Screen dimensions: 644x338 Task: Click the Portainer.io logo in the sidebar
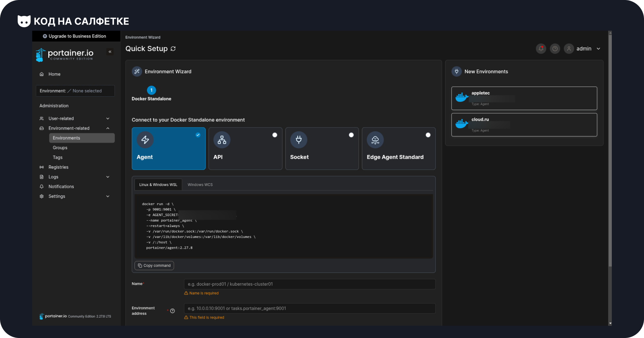point(65,55)
